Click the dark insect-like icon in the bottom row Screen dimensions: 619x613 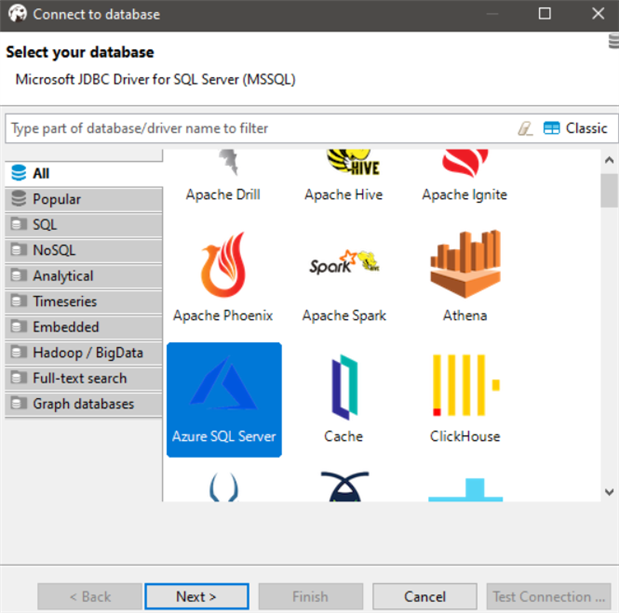pyautogui.click(x=345, y=486)
